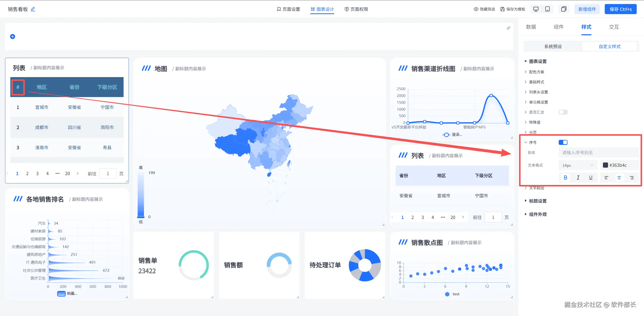Click the pin icon on filter bar

pos(508,28)
